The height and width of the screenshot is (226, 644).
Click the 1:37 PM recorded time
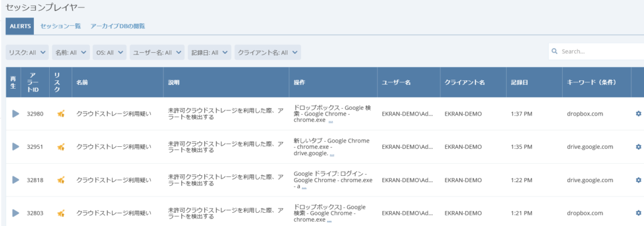[x=521, y=114]
